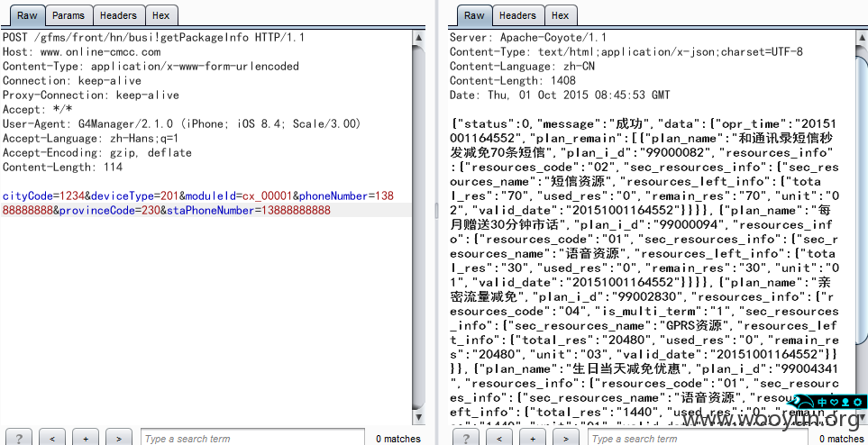Viewport: 868px width, 445px height.
Task: Click the POST request line text
Action: tap(154, 38)
